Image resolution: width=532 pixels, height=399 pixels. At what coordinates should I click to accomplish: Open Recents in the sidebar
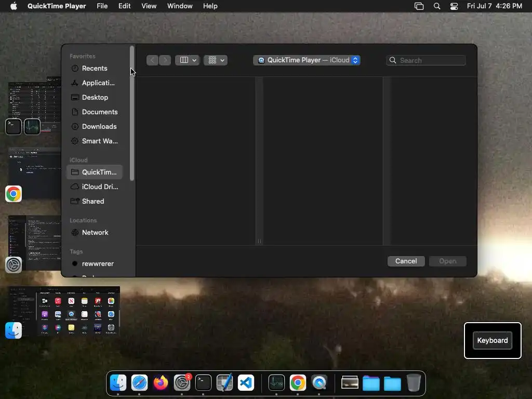(x=95, y=68)
